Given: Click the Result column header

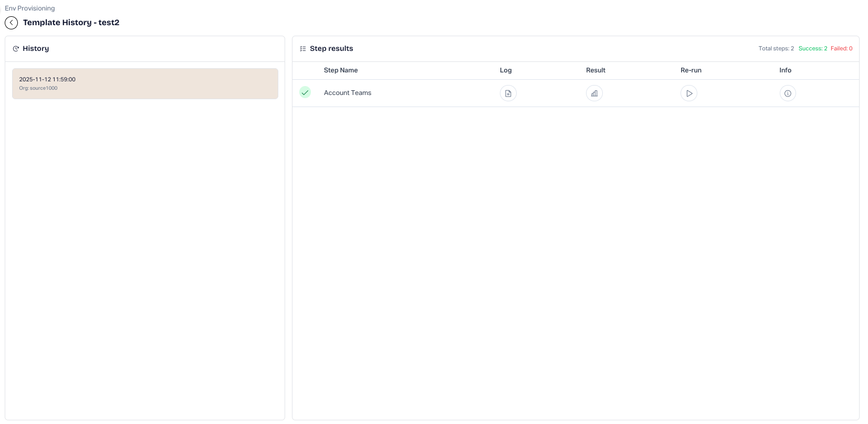Looking at the screenshot, I should click(x=595, y=70).
